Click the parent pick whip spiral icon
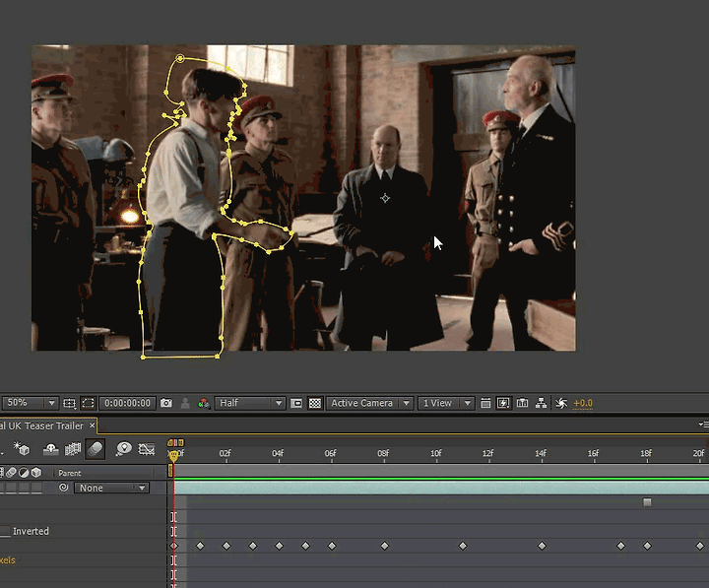 pyautogui.click(x=64, y=488)
